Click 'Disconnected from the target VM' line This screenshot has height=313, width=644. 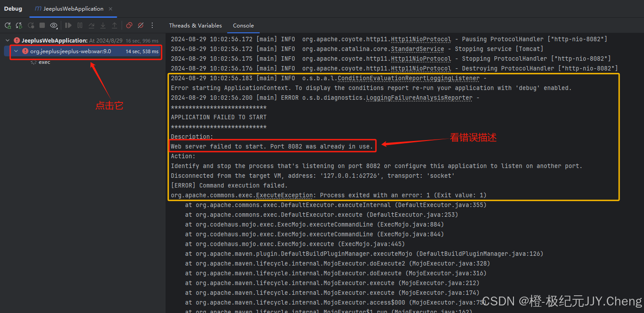312,176
